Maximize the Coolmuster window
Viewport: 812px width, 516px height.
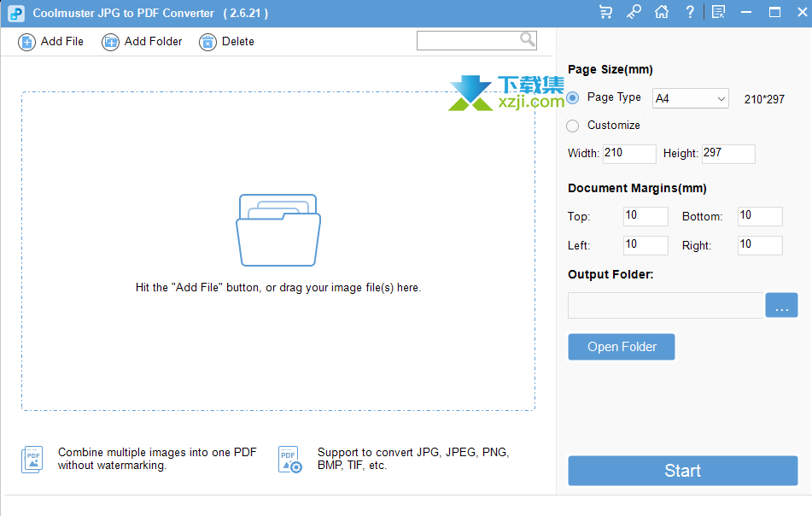tap(774, 12)
